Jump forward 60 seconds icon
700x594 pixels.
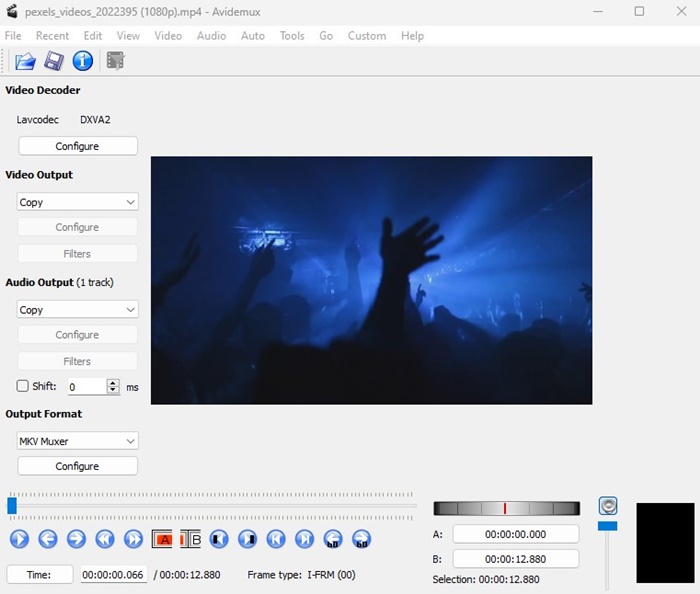pyautogui.click(x=362, y=539)
